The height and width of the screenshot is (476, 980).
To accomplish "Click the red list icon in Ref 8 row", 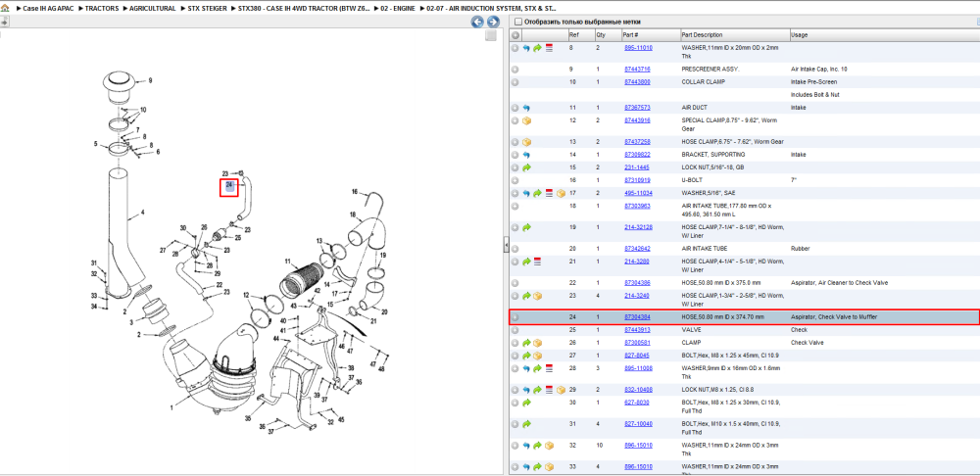I will tap(549, 47).
